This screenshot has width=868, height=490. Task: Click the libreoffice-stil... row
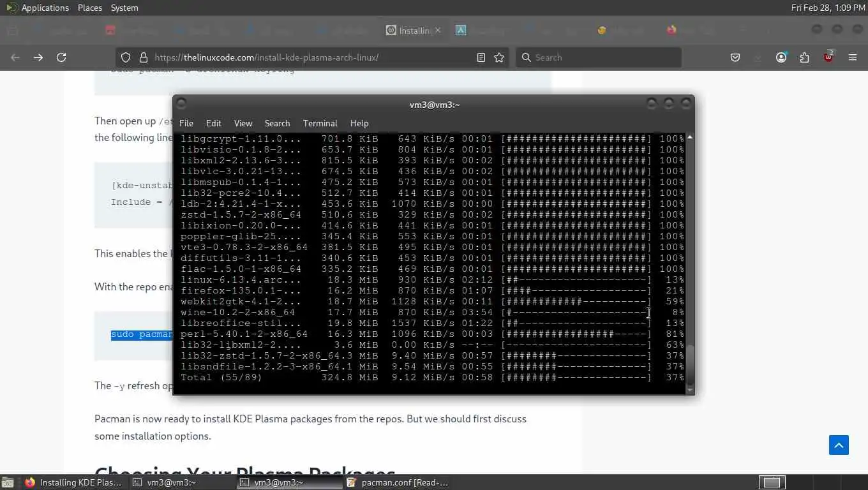432,323
